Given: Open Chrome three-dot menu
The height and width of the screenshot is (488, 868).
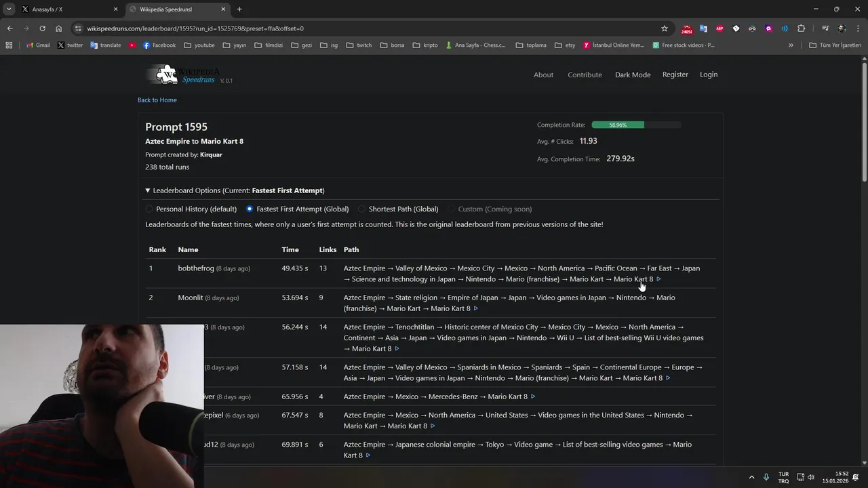Looking at the screenshot, I should 858,28.
